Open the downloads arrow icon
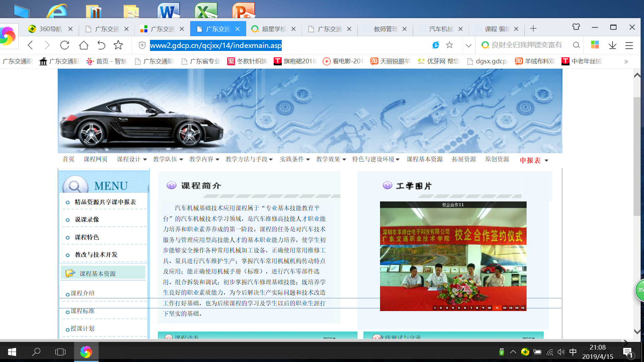Viewport: 644px width, 362px height. pyautogui.click(x=612, y=45)
